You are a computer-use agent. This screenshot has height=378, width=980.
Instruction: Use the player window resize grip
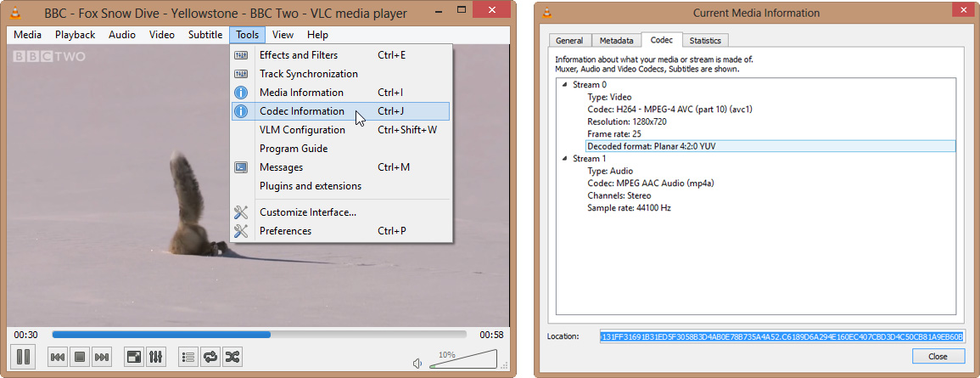pos(504,365)
